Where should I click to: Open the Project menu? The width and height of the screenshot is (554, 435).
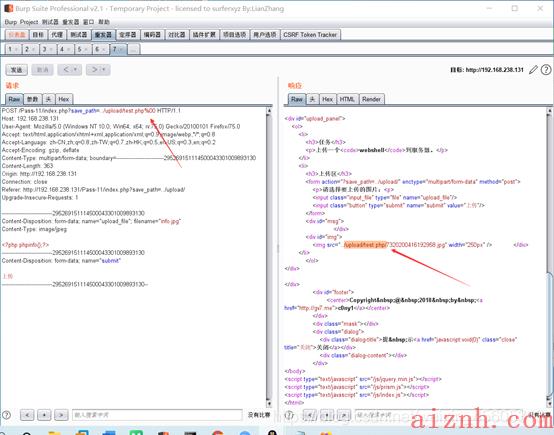pos(29,22)
